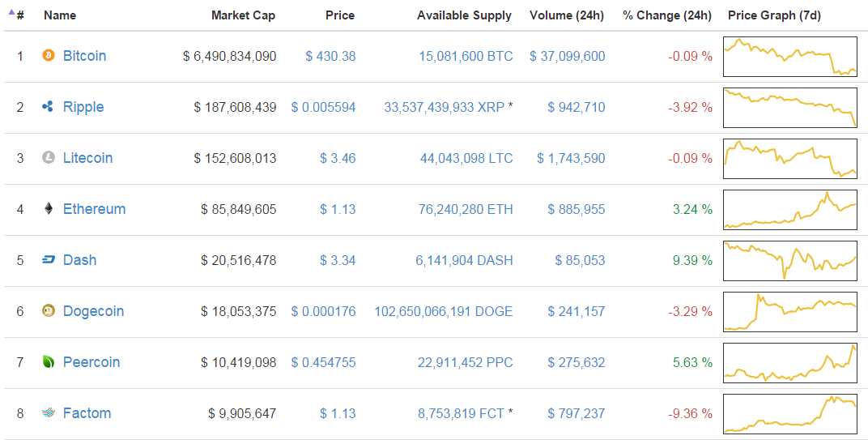Open the Ethereum coin name link

94,209
